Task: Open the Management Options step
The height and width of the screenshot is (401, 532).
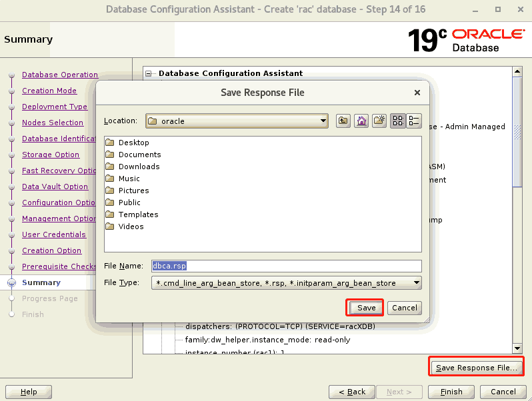Action: point(59,218)
